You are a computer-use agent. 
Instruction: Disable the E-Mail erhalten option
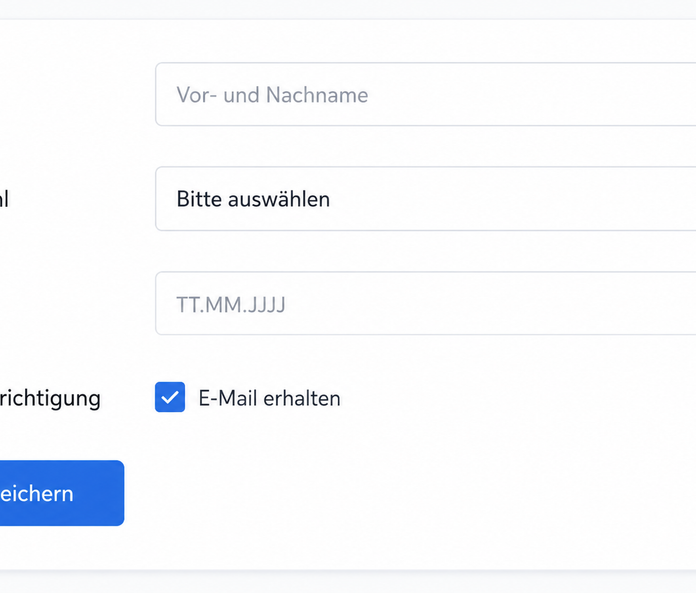170,397
